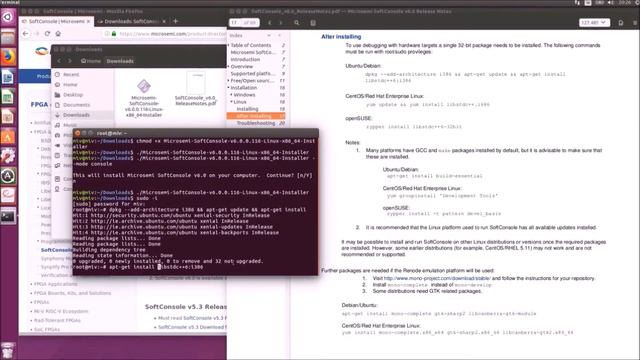Viewport: 640px width, 360px height.
Task: Collapse the Installation entry in the index
Action: pyautogui.click(x=229, y=87)
